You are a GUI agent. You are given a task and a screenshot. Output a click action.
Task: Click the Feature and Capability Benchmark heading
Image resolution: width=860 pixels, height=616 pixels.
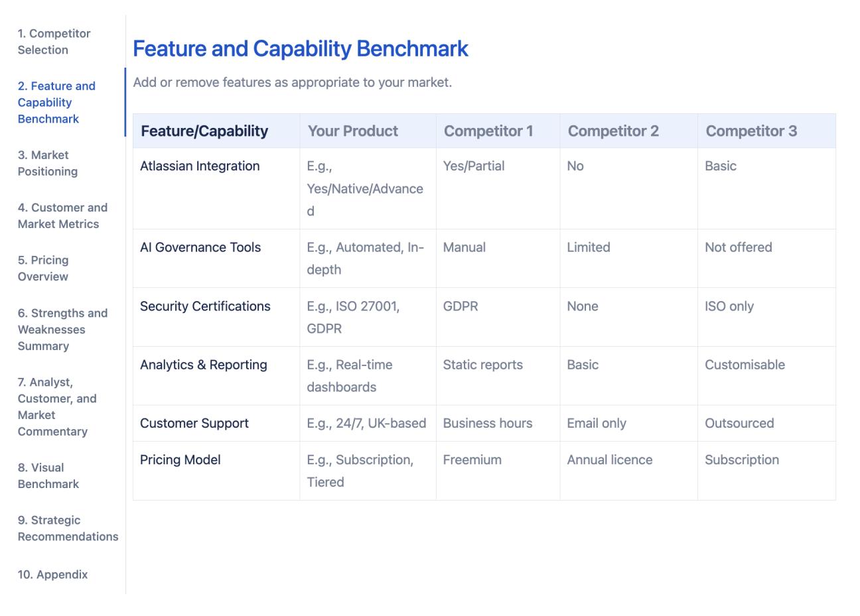tap(301, 48)
